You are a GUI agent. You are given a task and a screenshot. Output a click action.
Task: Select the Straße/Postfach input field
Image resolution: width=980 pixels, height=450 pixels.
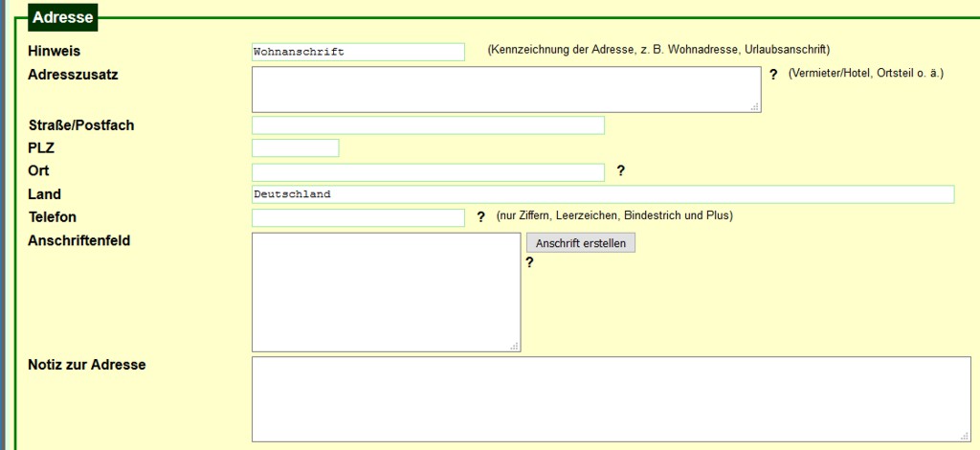tap(428, 125)
